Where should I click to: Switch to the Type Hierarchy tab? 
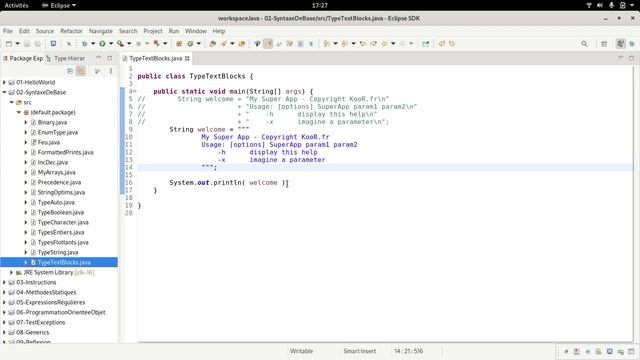(66, 58)
